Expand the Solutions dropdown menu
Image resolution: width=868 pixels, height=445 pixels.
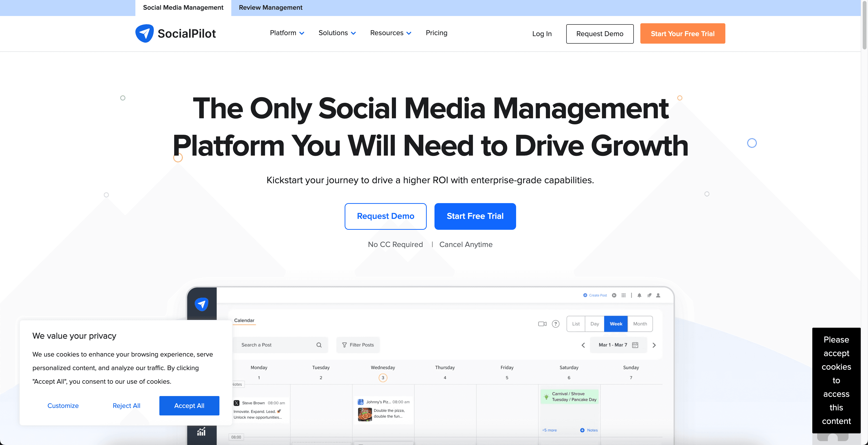tap(337, 33)
